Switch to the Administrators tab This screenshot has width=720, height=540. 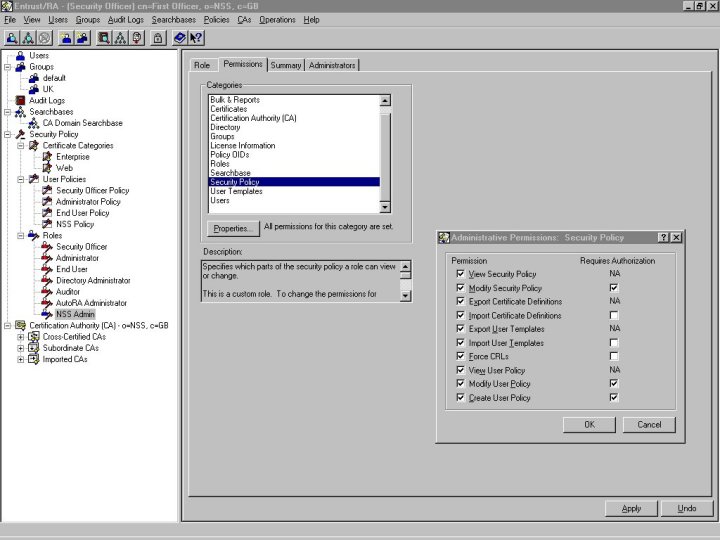pos(332,65)
